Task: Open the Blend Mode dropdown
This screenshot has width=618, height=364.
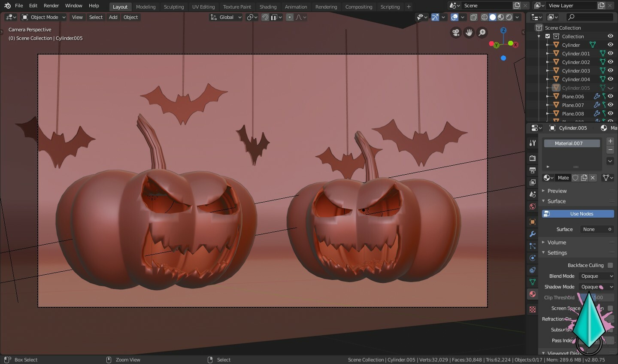Action: pyautogui.click(x=596, y=276)
